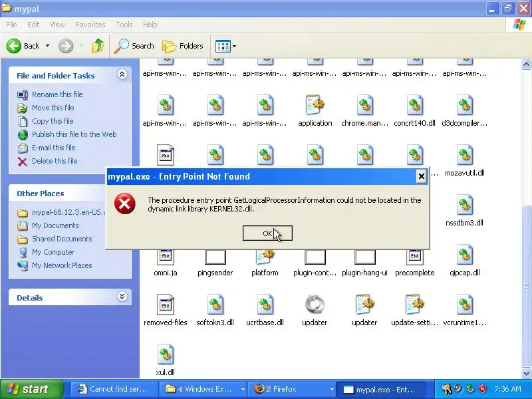The width and height of the screenshot is (532, 399).
Task: Go Back in the Explorer toolbar
Action: pyautogui.click(x=23, y=46)
